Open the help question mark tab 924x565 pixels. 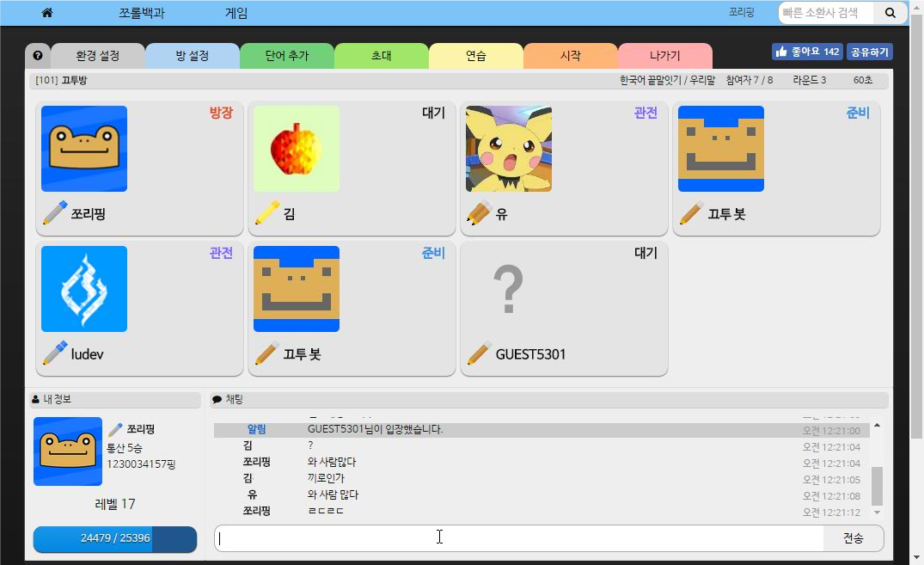[x=38, y=56]
